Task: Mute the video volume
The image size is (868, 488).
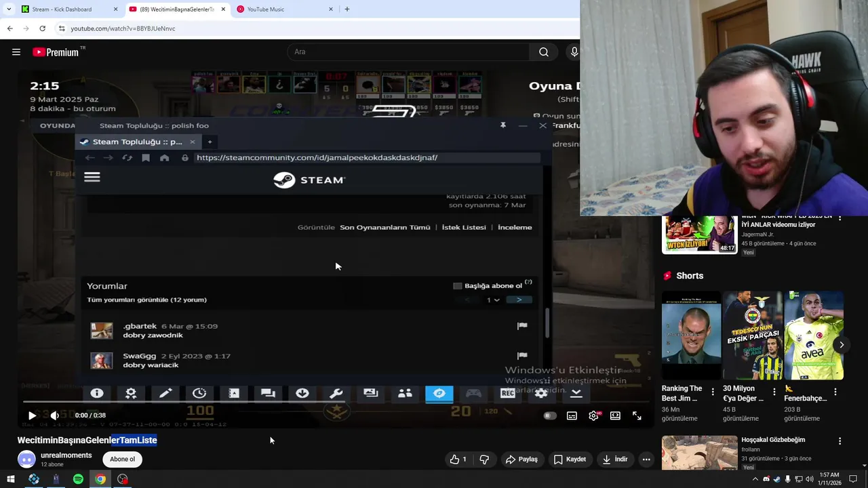Action: (55, 415)
